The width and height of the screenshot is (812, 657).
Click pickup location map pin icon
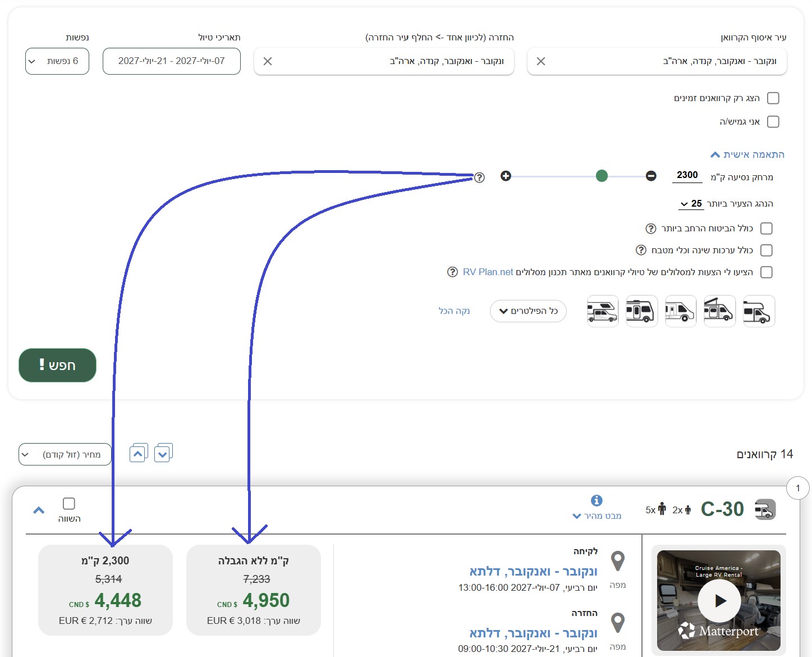click(x=618, y=561)
